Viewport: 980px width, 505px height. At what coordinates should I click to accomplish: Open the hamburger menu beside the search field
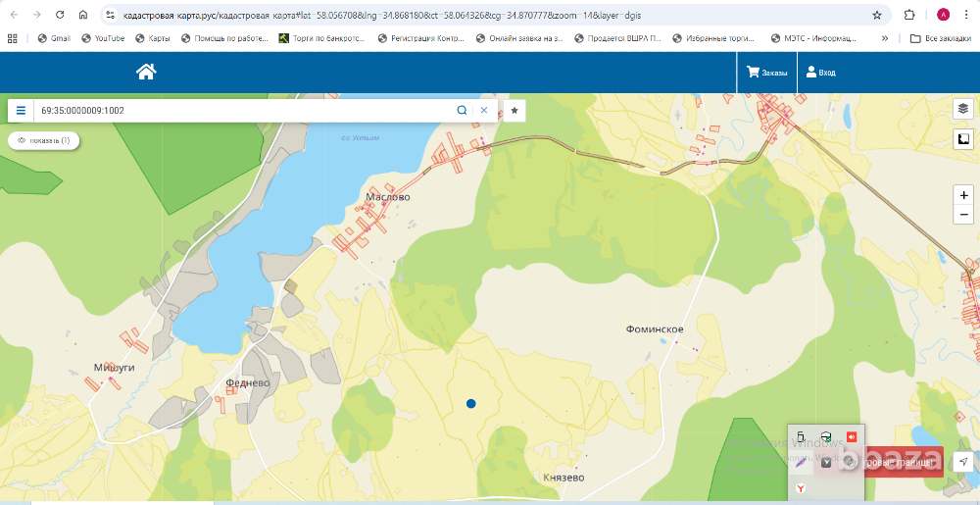pyautogui.click(x=21, y=111)
